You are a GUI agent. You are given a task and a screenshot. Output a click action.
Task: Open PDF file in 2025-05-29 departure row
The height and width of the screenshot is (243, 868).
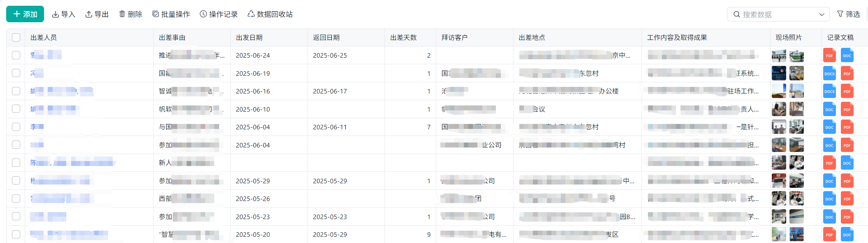click(x=847, y=181)
